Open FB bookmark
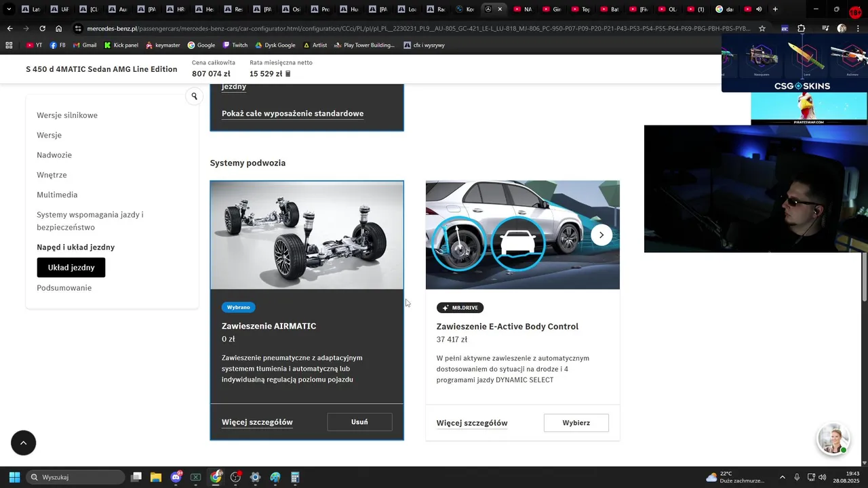Image resolution: width=868 pixels, height=488 pixels. coord(58,45)
